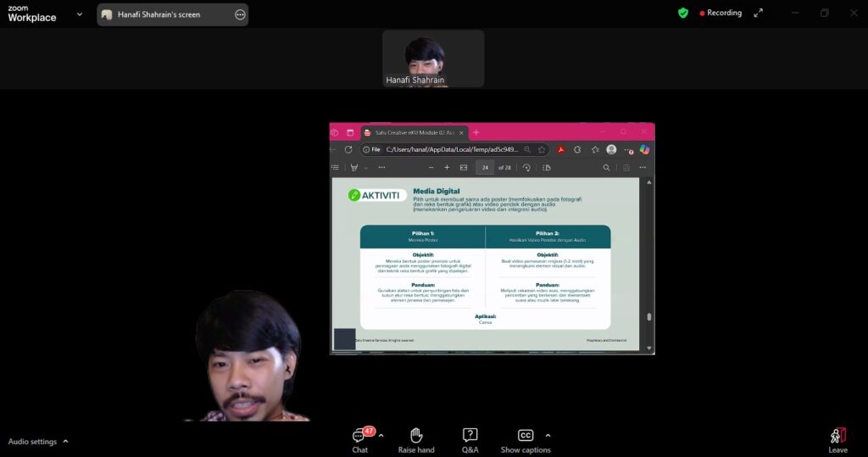This screenshot has width=868, height=457.
Task: Click PDF zoom out minus
Action: pyautogui.click(x=431, y=167)
